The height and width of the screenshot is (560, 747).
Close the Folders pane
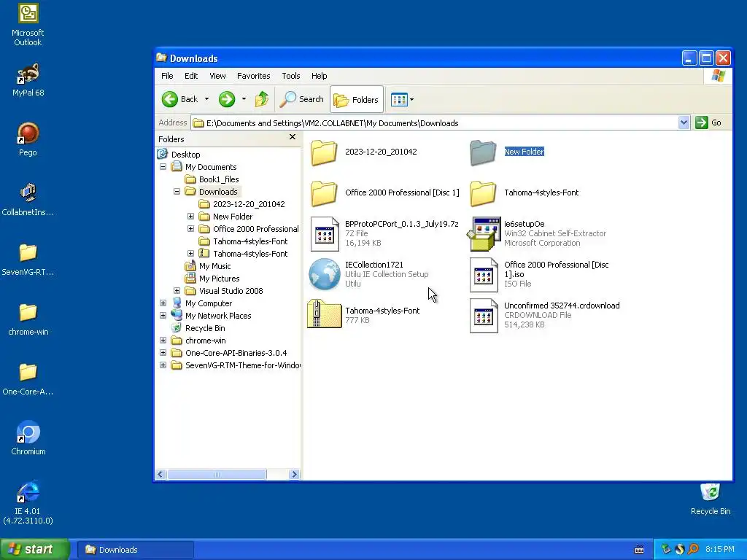[293, 137]
